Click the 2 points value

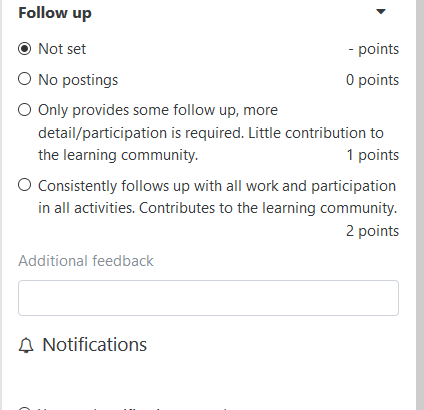pyautogui.click(x=372, y=231)
